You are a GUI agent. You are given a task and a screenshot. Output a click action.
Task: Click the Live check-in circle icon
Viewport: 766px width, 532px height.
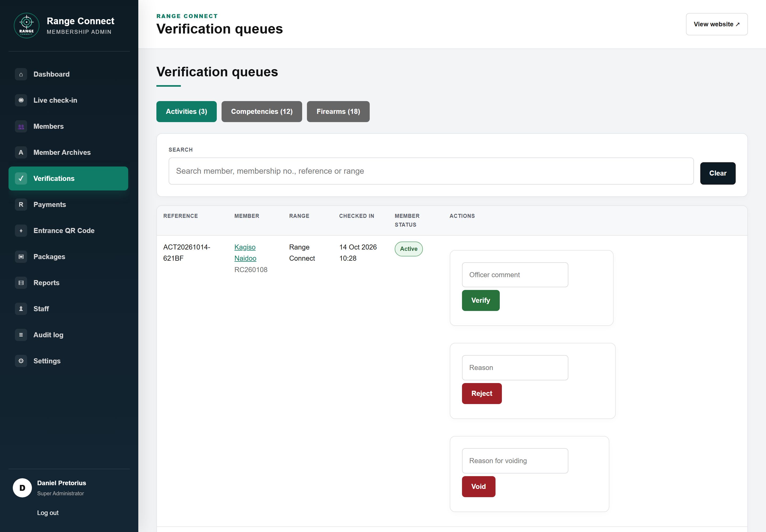pos(21,100)
